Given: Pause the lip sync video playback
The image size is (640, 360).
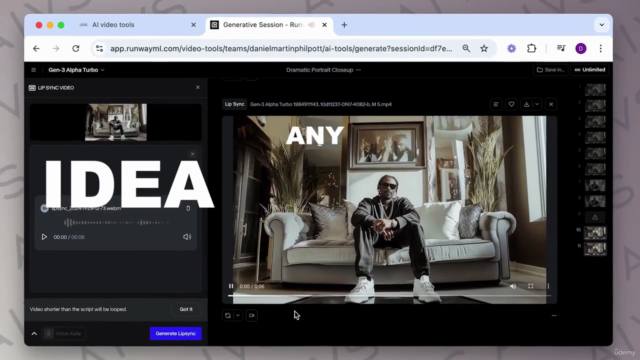Looking at the screenshot, I should (x=231, y=286).
